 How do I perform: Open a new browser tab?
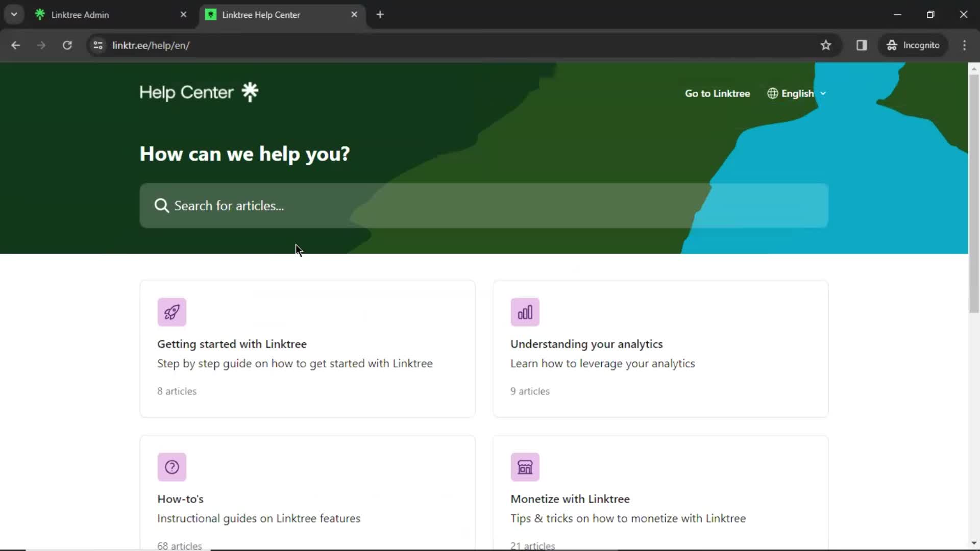(x=380, y=15)
